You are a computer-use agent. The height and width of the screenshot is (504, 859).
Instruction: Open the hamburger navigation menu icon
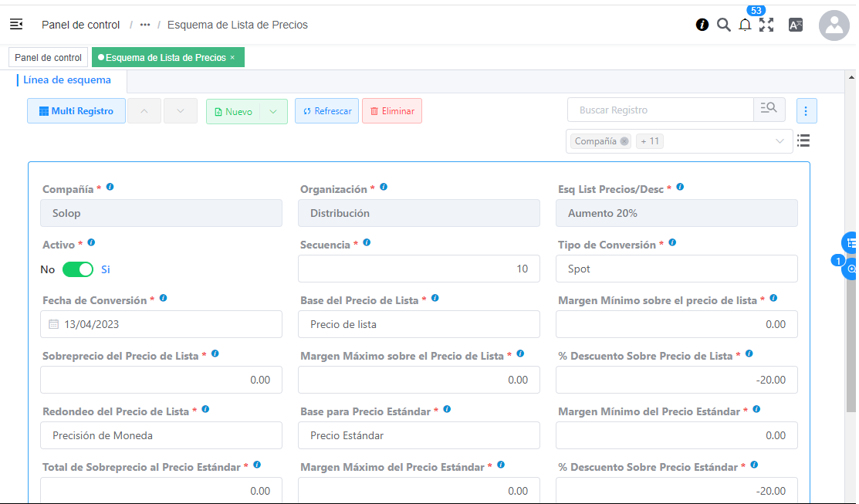[16, 25]
